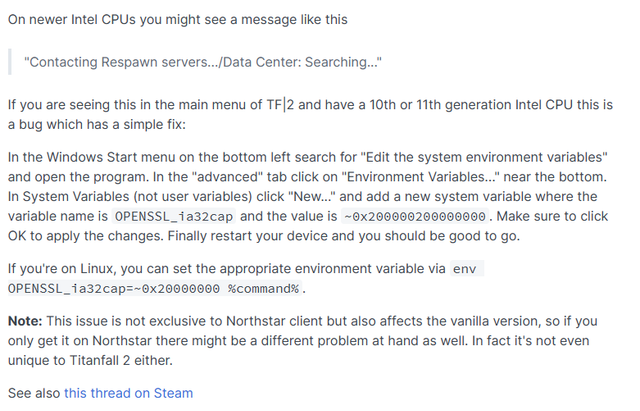Click the bold 'Note:' label
The width and height of the screenshot is (640, 411).
[25, 321]
